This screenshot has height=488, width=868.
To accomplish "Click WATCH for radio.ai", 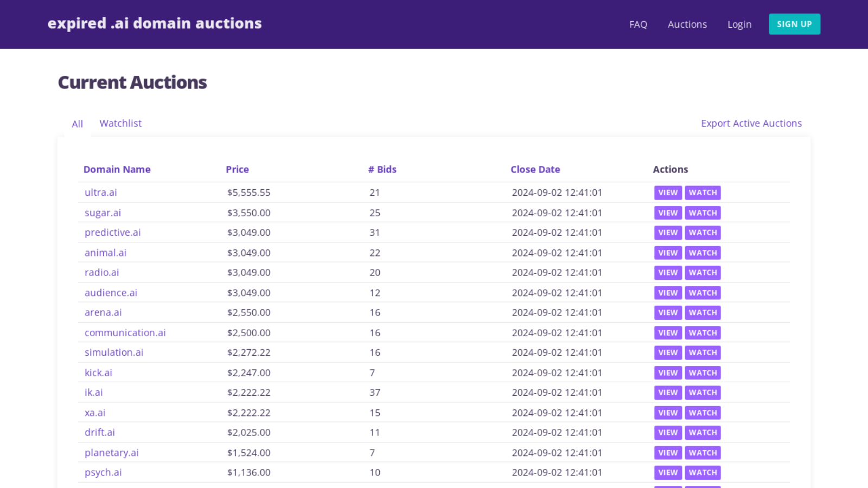I will click(x=703, y=273).
